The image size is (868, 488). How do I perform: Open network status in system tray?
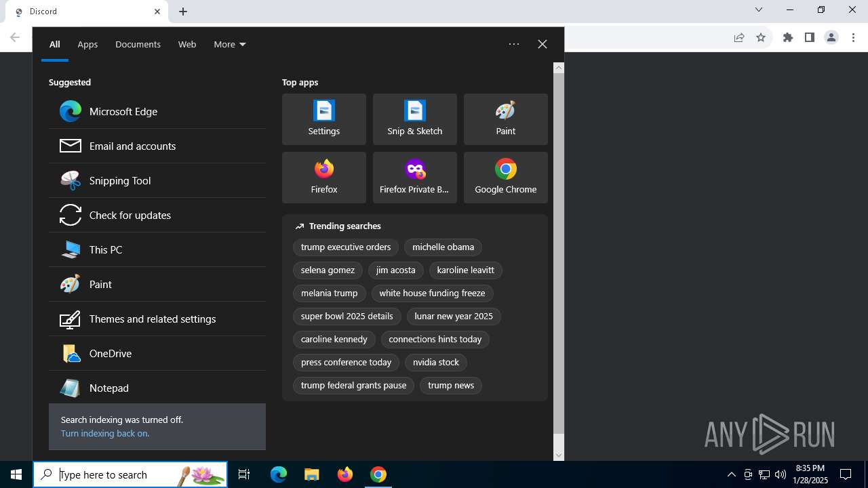[764, 474]
